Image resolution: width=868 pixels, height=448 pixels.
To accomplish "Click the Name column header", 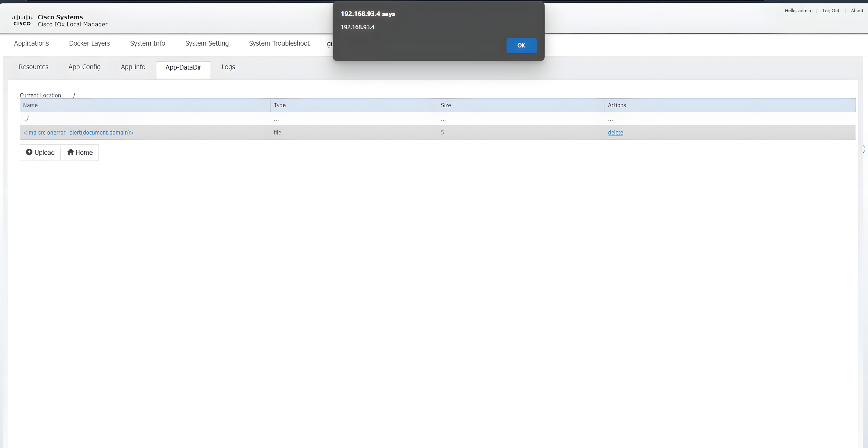I will pos(30,105).
